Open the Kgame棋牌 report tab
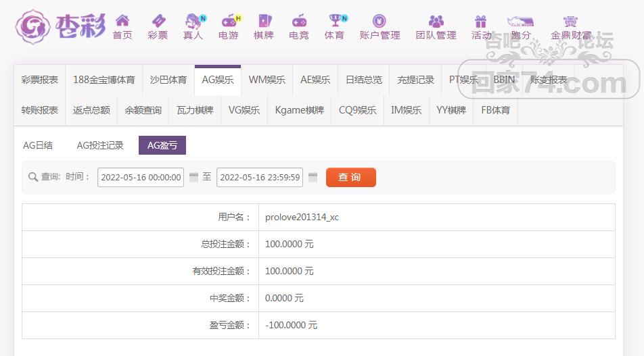 (x=299, y=110)
